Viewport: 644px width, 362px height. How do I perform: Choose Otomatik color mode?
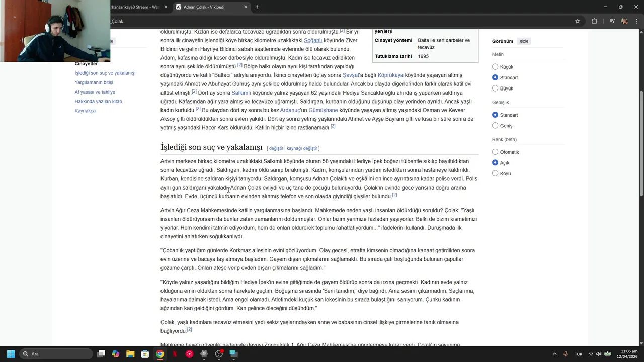495,152
